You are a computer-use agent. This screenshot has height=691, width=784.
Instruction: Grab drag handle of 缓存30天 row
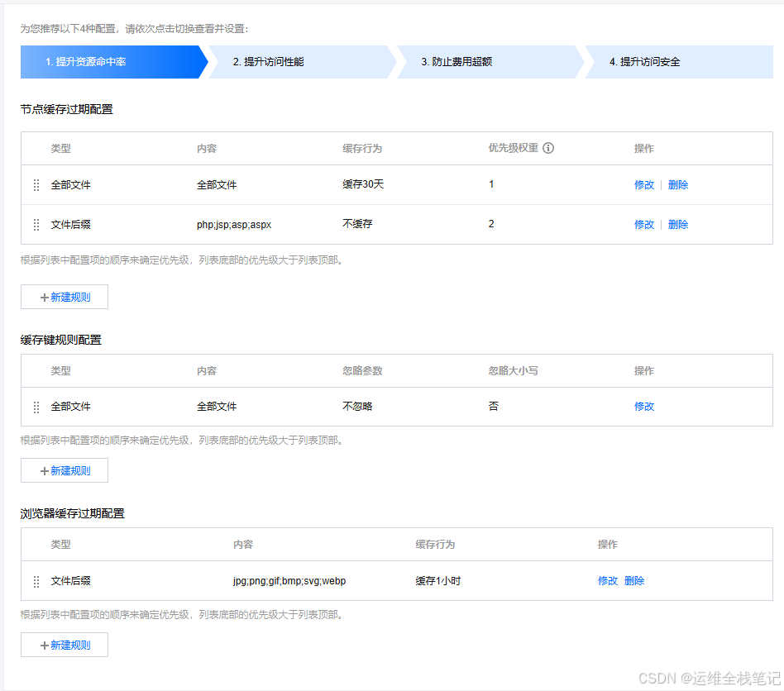click(36, 185)
